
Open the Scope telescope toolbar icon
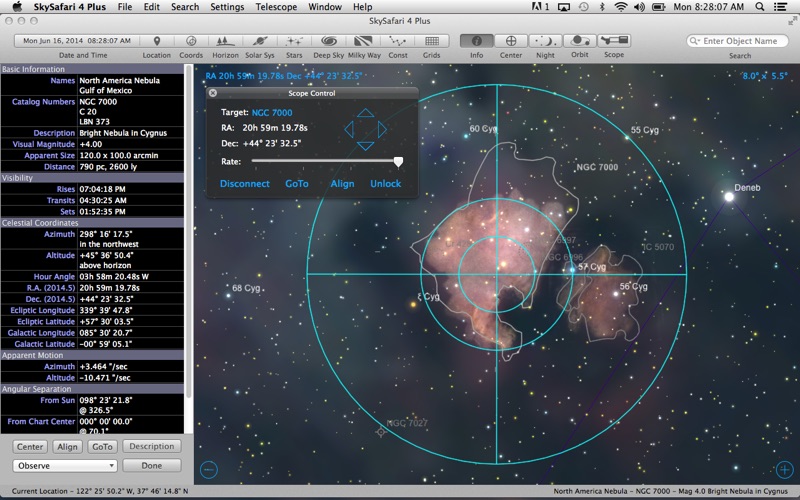pyautogui.click(x=613, y=41)
